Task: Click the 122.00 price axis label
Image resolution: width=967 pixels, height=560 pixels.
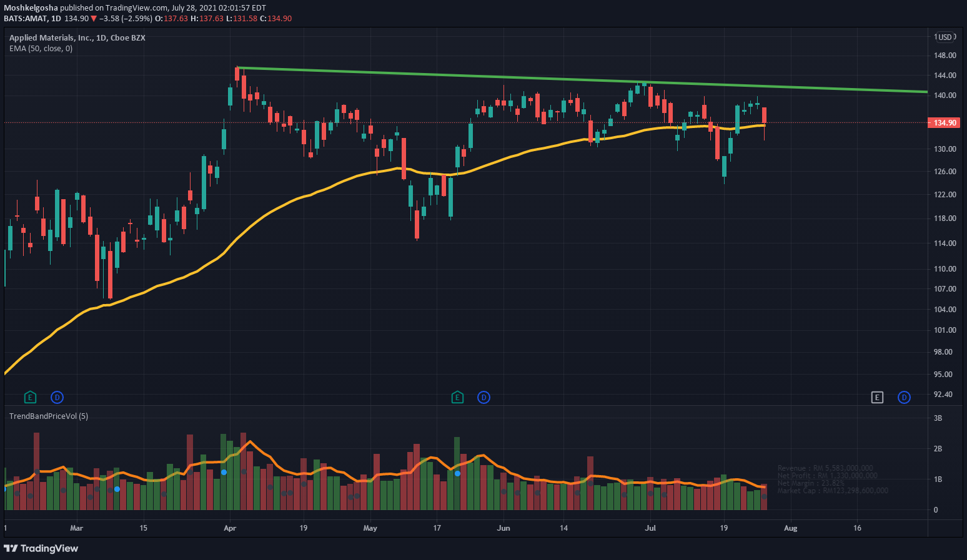Action: 945,194
